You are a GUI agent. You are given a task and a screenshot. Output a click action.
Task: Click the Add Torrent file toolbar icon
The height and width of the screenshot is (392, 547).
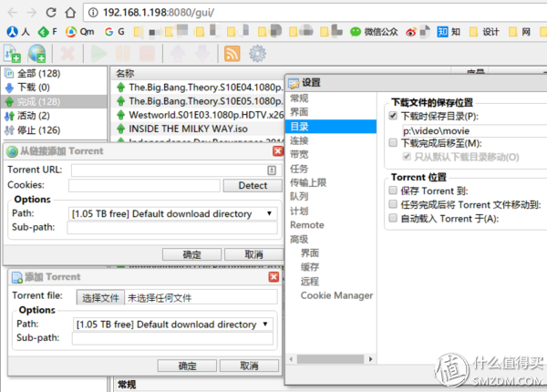12,54
